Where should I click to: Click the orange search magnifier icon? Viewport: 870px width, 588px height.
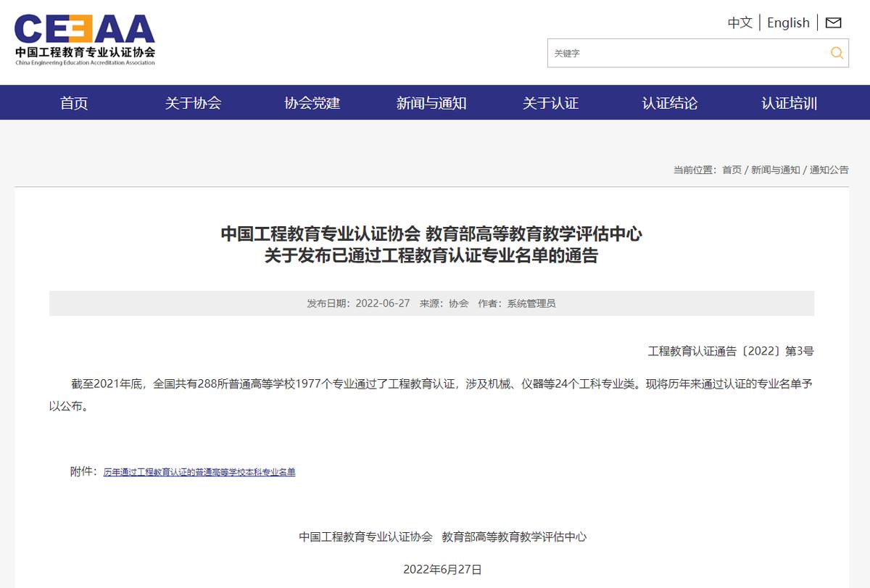(837, 53)
